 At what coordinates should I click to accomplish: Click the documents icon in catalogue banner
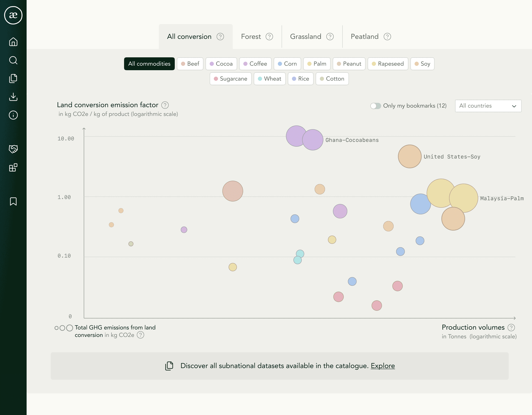coord(169,366)
